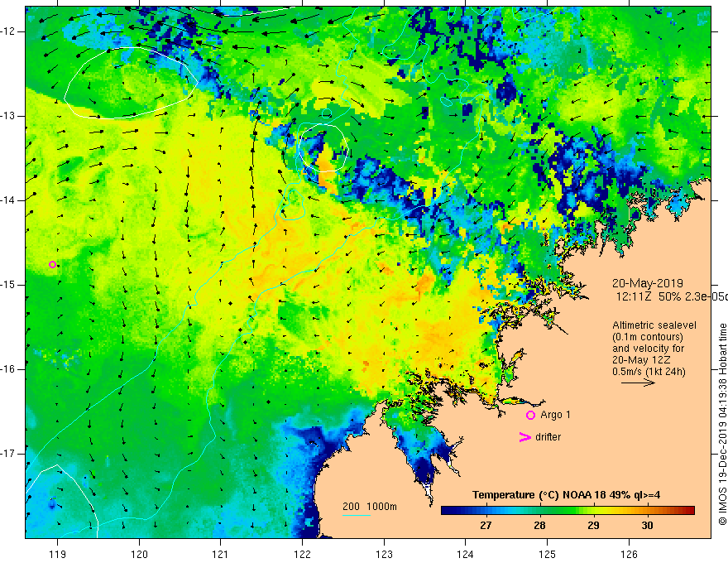
Task: Click the 'and velocity for' text line
Action: pyautogui.click(x=648, y=349)
